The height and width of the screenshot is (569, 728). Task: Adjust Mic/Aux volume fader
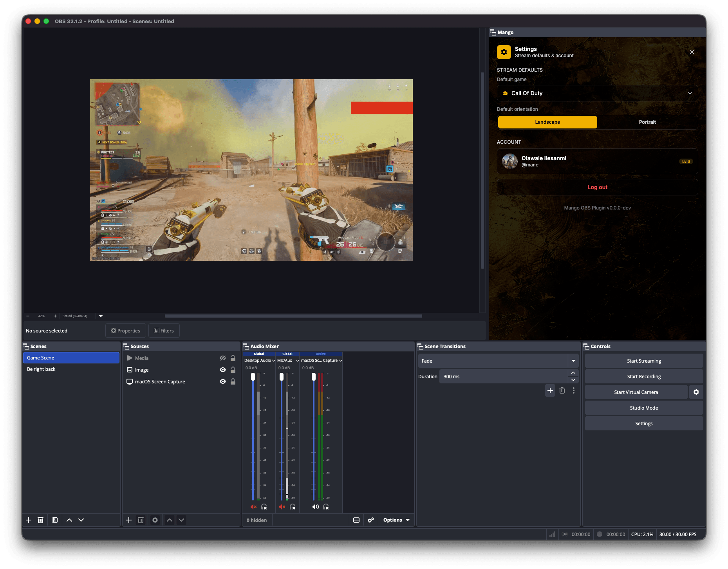click(x=282, y=377)
